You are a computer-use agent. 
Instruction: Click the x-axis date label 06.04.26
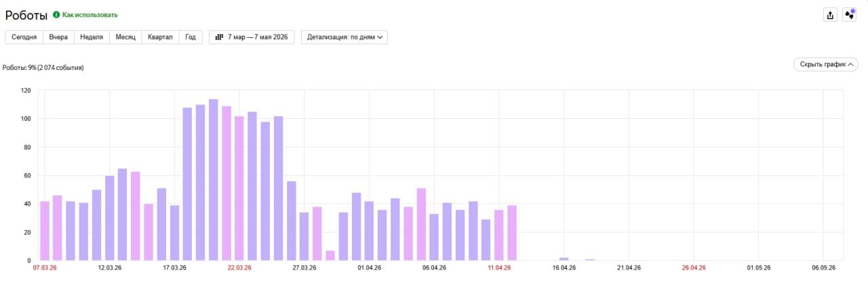point(434,268)
